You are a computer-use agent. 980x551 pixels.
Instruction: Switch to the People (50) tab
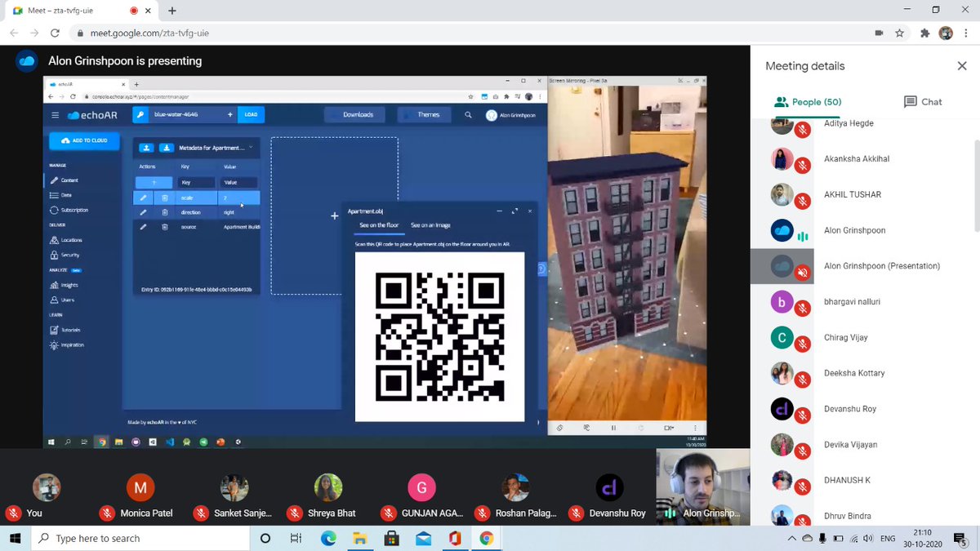point(808,102)
